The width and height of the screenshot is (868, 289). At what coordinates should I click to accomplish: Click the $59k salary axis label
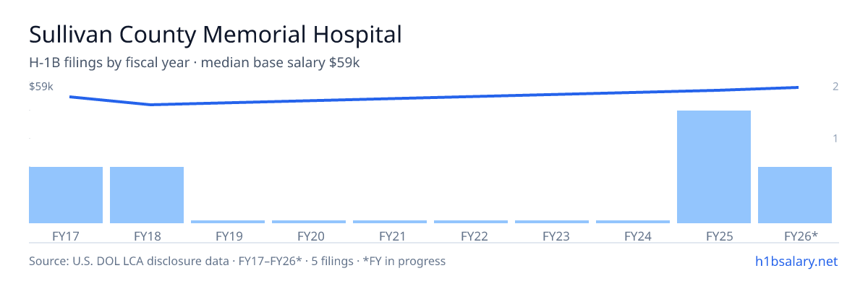point(41,87)
